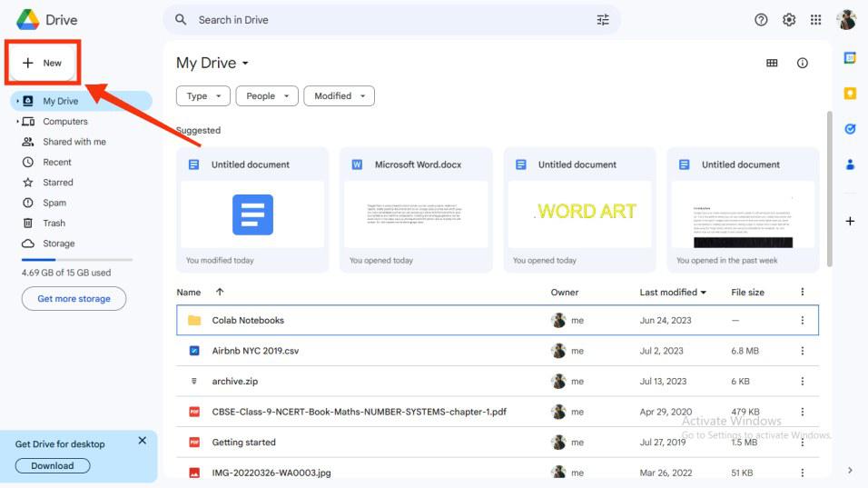Click the New button
868x488 pixels.
click(43, 63)
